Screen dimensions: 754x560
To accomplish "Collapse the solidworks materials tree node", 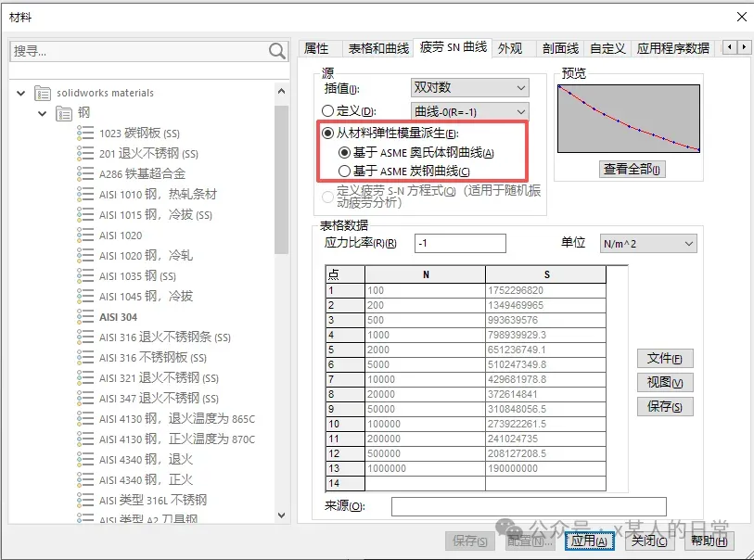I will [x=20, y=93].
